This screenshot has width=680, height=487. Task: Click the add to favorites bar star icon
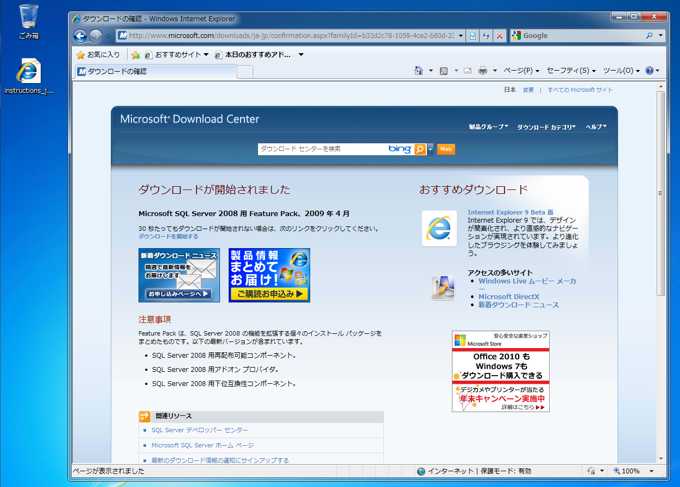tap(136, 55)
